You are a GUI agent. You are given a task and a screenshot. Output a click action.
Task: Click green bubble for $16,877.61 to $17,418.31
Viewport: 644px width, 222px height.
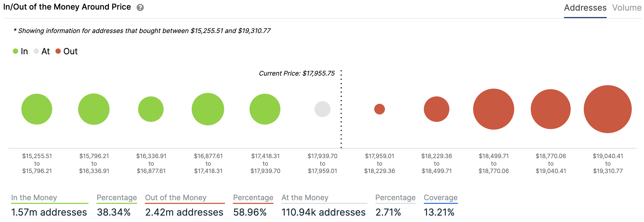(208, 109)
